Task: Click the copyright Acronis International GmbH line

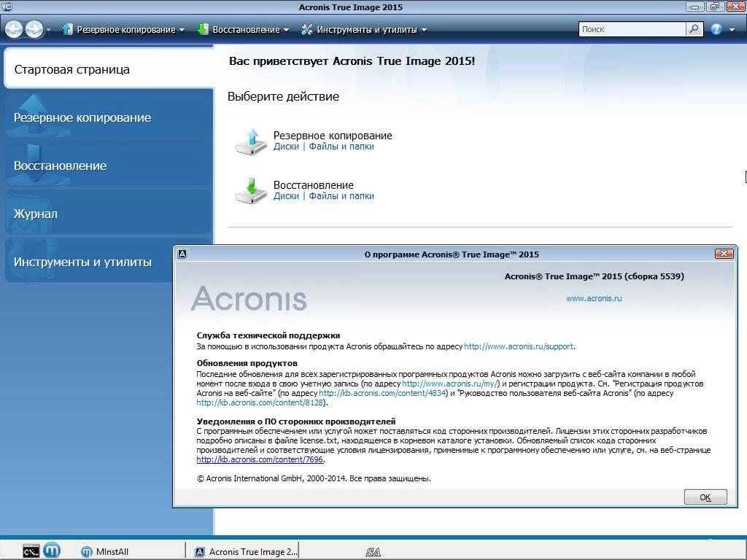Action: pyautogui.click(x=314, y=478)
